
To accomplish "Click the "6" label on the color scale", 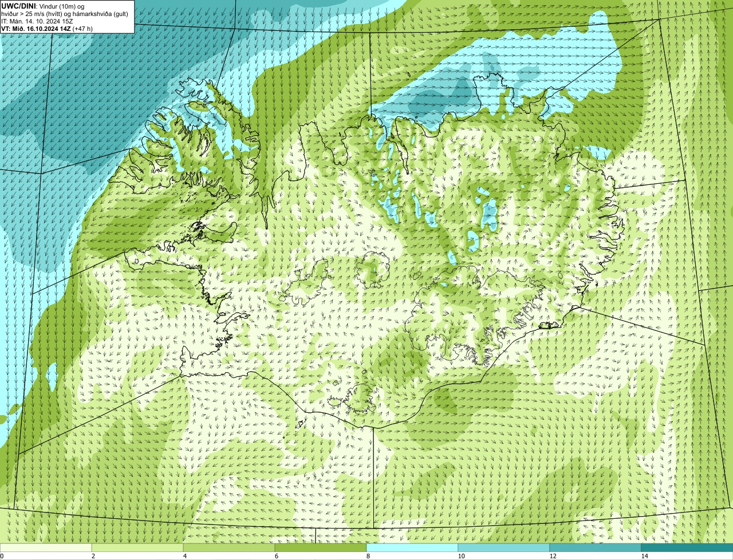I will [276, 556].
